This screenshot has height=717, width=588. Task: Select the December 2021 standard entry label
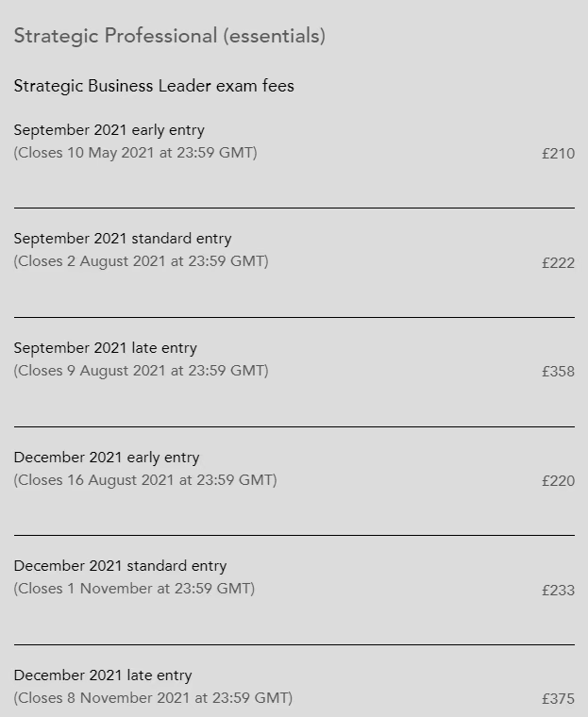pyautogui.click(x=120, y=566)
